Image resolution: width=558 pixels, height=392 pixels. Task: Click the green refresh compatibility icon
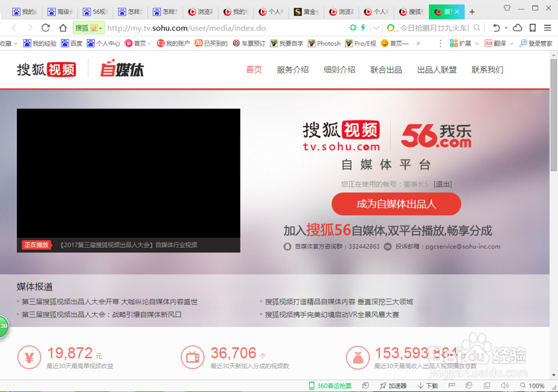point(353,27)
